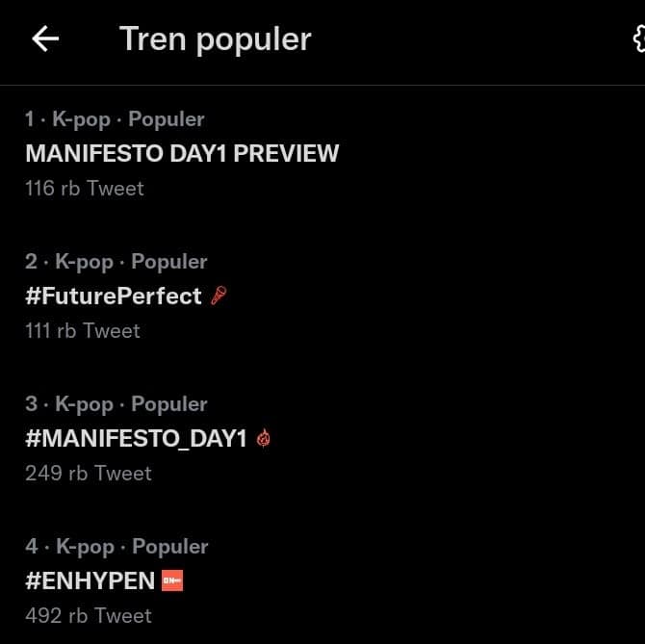Viewport: 645px width, 644px height.
Task: Select the #ENHYPEN hashtag trend
Action: coord(90,580)
